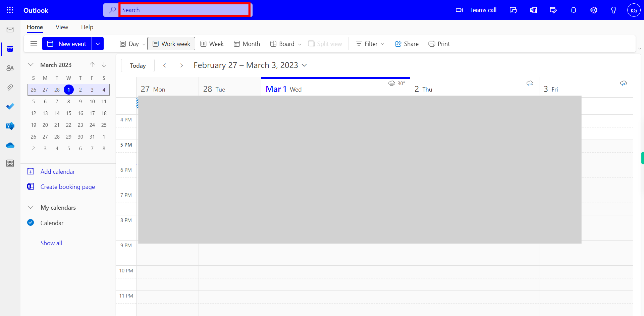Screen dimensions: 644x316
Task: Open the New event dropdown arrow
Action: pyautogui.click(x=98, y=44)
